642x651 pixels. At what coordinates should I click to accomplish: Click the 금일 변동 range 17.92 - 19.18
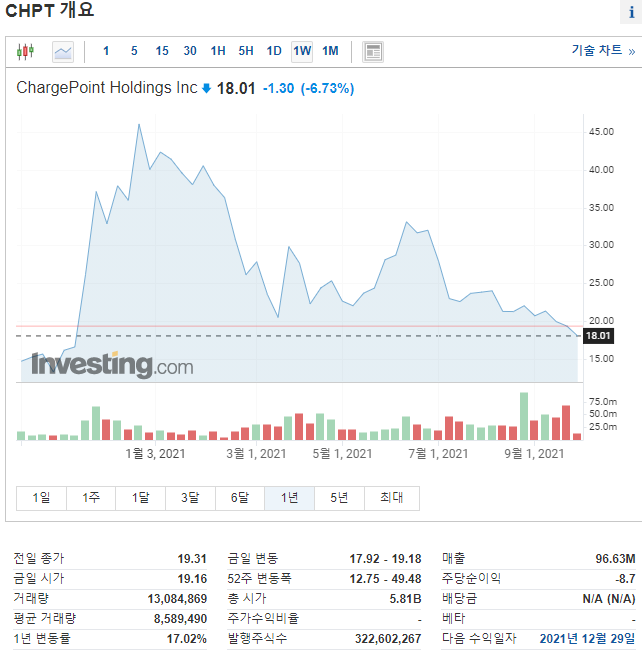coord(385,559)
